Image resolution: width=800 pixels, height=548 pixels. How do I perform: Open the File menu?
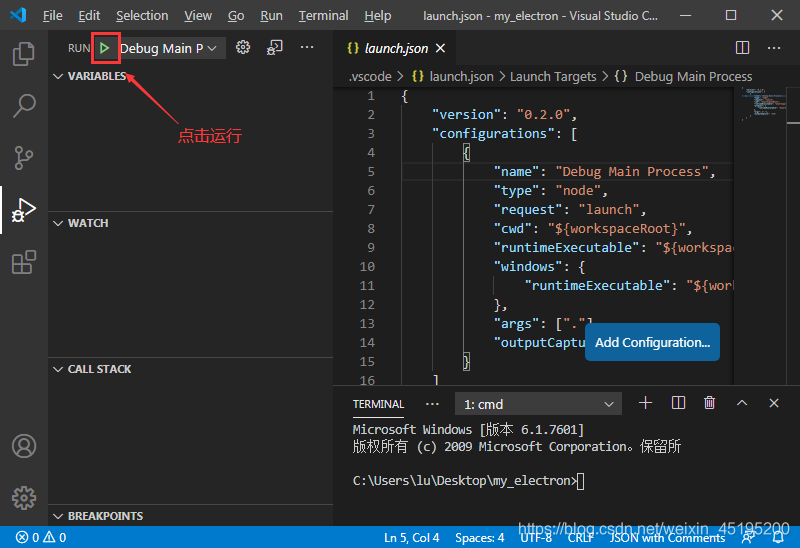tap(53, 16)
